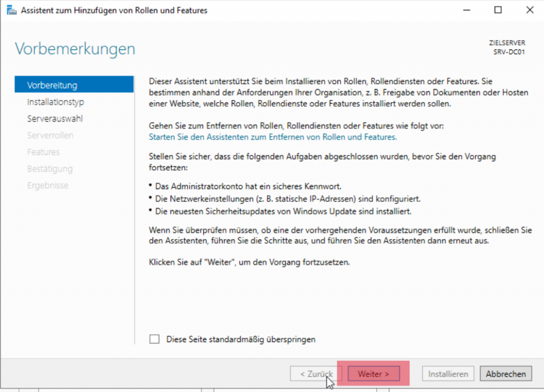
Task: Jump to the Bestätigung step
Action: coord(49,169)
